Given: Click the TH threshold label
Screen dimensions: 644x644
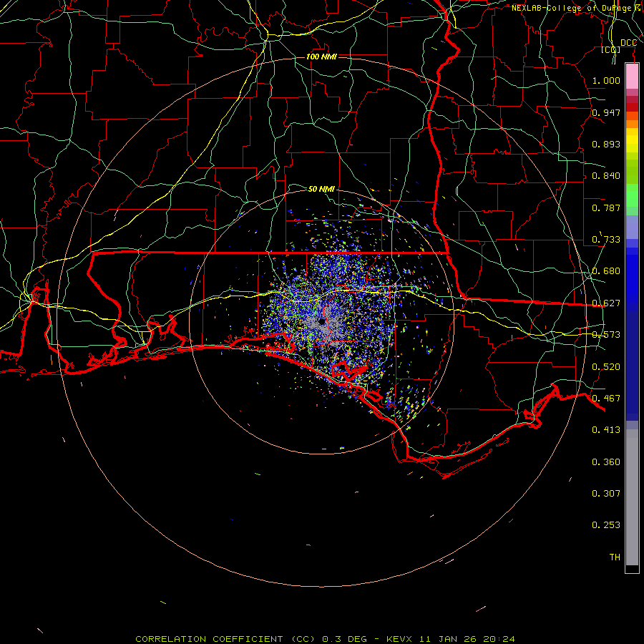Looking at the screenshot, I should (x=615, y=557).
